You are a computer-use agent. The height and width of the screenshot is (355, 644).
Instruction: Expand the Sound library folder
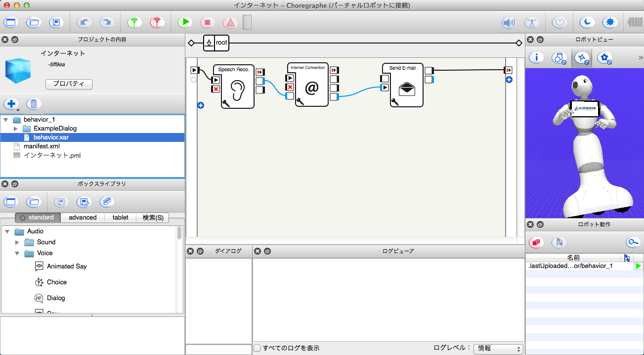click(17, 242)
